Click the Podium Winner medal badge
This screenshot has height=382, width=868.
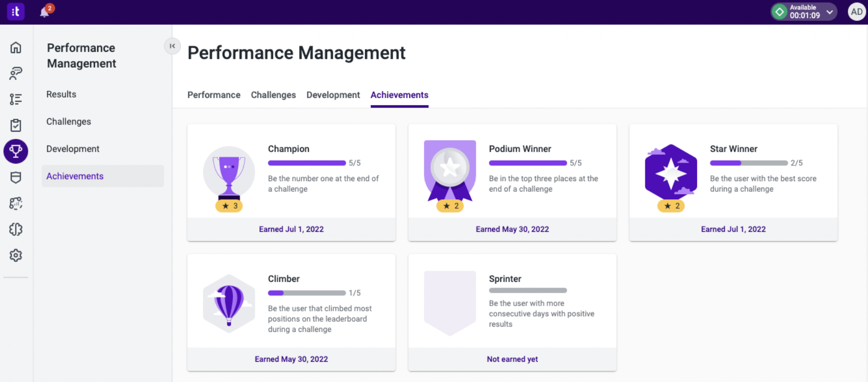[450, 170]
